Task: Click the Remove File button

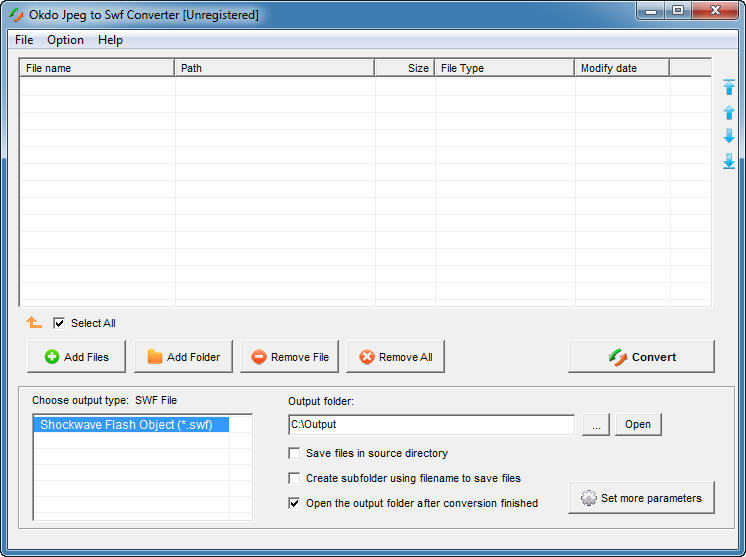Action: click(x=289, y=357)
